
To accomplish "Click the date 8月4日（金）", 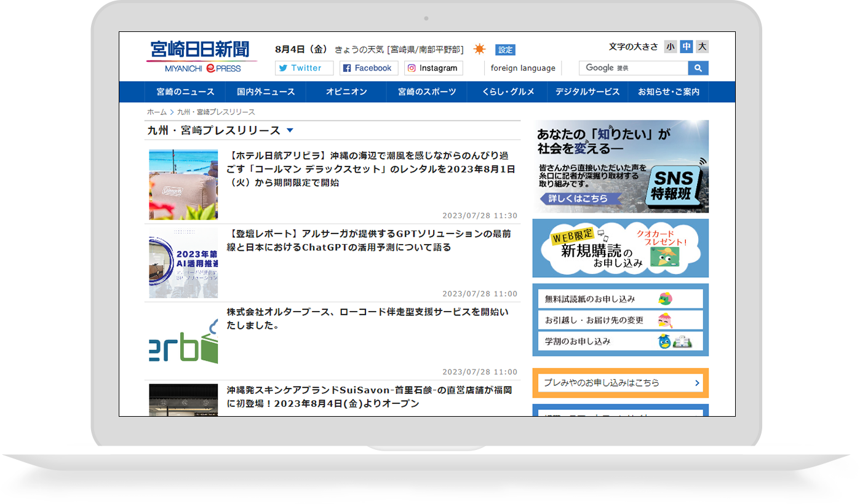I will coord(302,49).
